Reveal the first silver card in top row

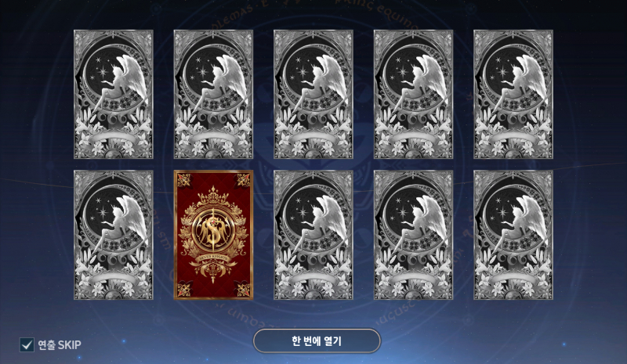click(114, 94)
